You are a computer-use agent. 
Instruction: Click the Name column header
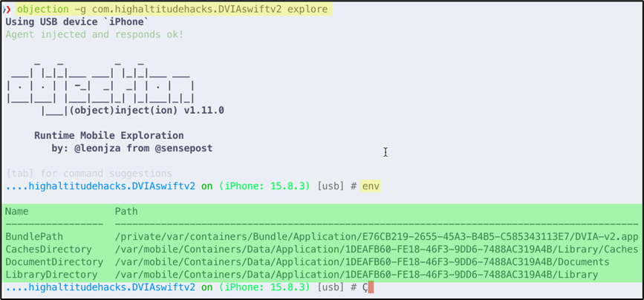(x=17, y=212)
